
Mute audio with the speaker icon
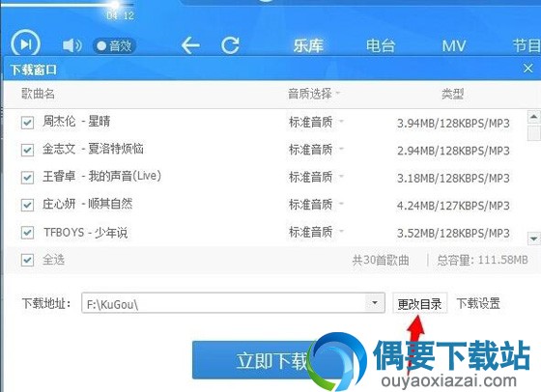click(72, 45)
